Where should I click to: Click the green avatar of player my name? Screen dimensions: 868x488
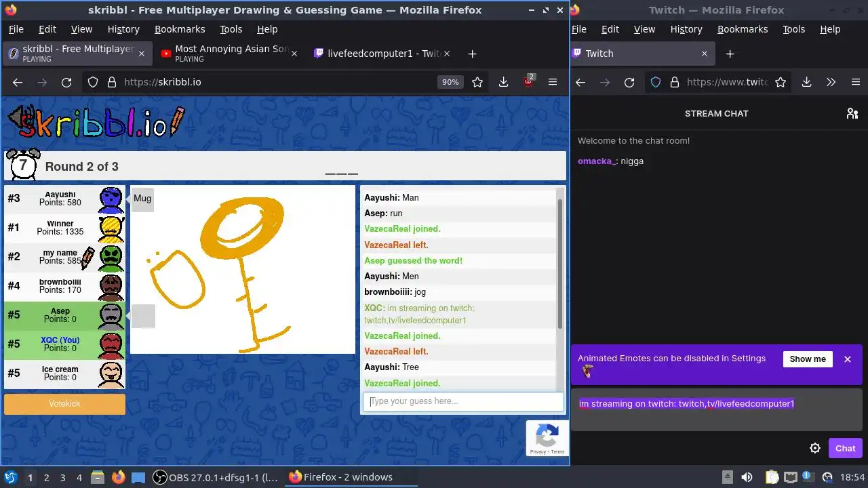click(x=111, y=257)
